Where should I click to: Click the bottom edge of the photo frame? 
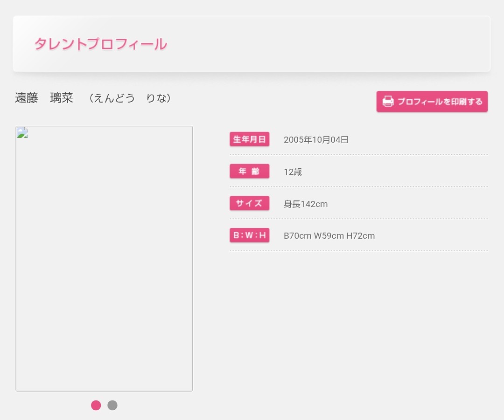tap(104, 391)
